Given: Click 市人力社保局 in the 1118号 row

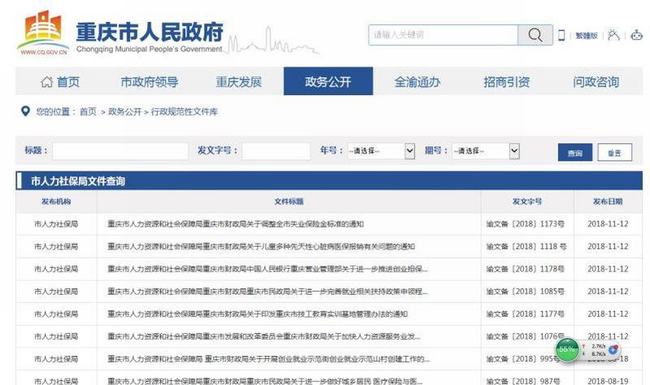Looking at the screenshot, I should [x=56, y=246].
